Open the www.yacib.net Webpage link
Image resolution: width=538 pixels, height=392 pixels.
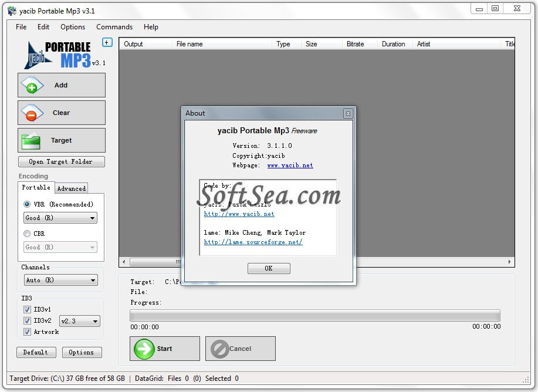(x=290, y=165)
